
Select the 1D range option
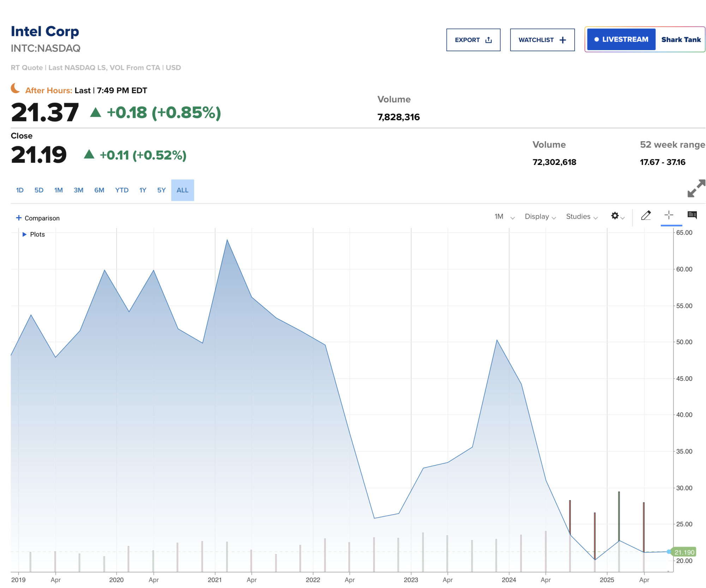(20, 190)
